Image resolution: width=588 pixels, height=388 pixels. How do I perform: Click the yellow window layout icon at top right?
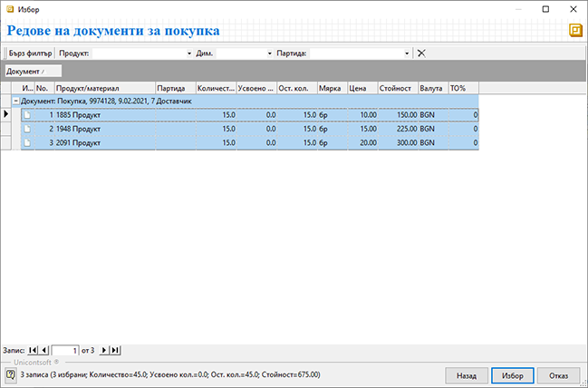click(x=575, y=30)
